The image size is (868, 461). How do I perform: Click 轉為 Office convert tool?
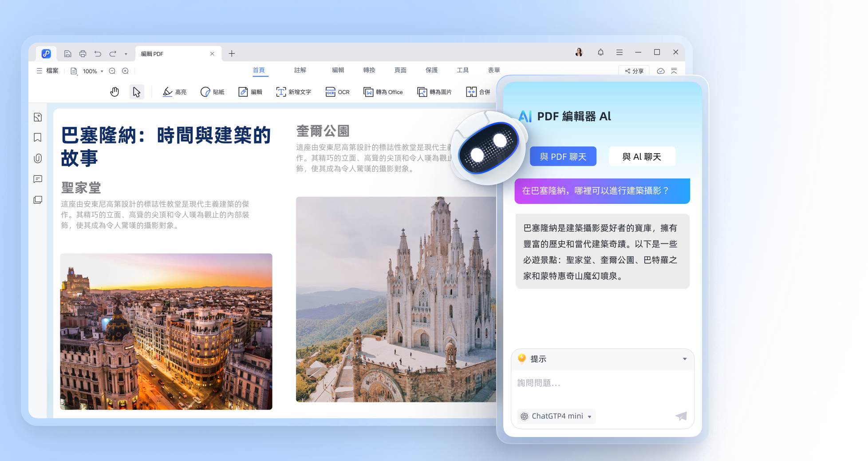[x=383, y=92]
